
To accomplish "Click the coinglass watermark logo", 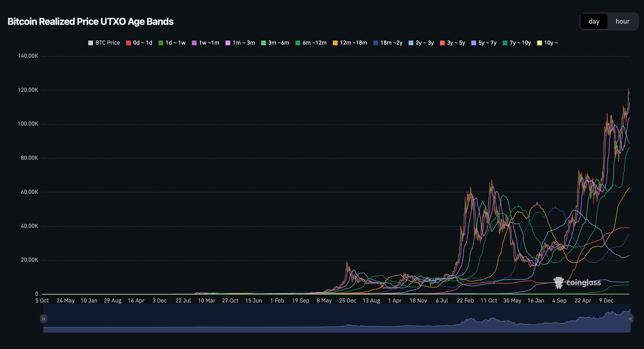I will pos(577,283).
